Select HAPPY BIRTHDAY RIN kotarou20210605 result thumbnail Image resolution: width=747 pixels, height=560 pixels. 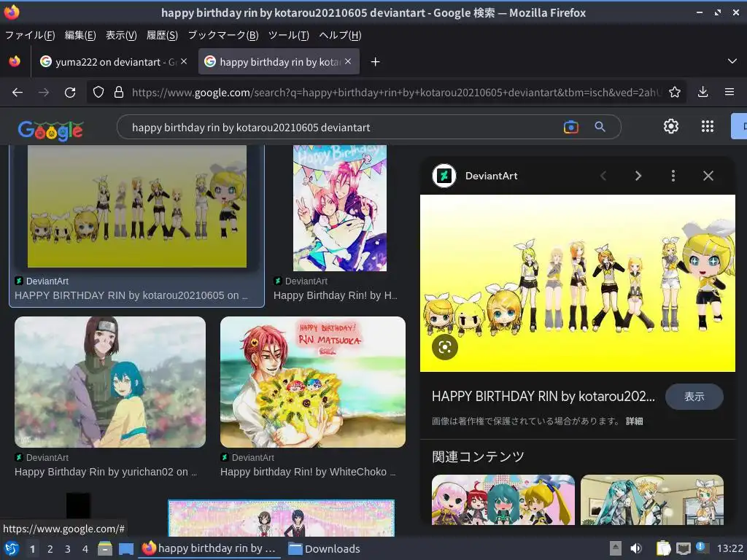(137, 206)
